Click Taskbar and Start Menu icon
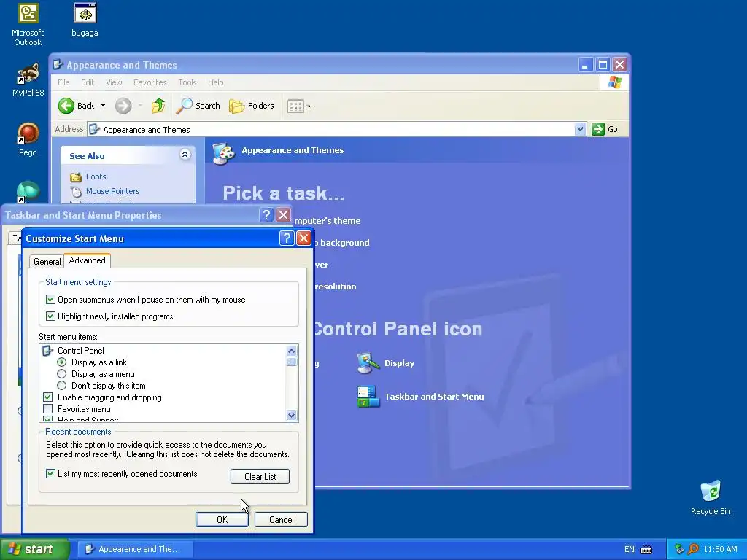 [x=368, y=397]
